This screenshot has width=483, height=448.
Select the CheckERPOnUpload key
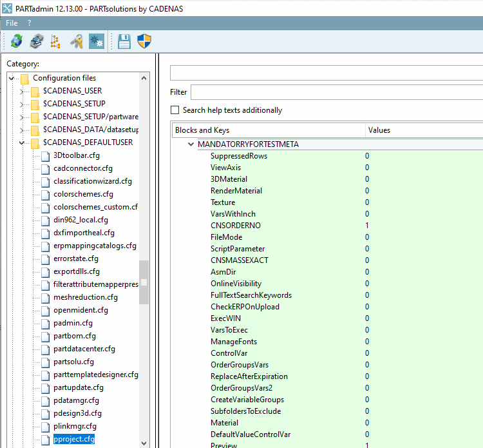(245, 307)
